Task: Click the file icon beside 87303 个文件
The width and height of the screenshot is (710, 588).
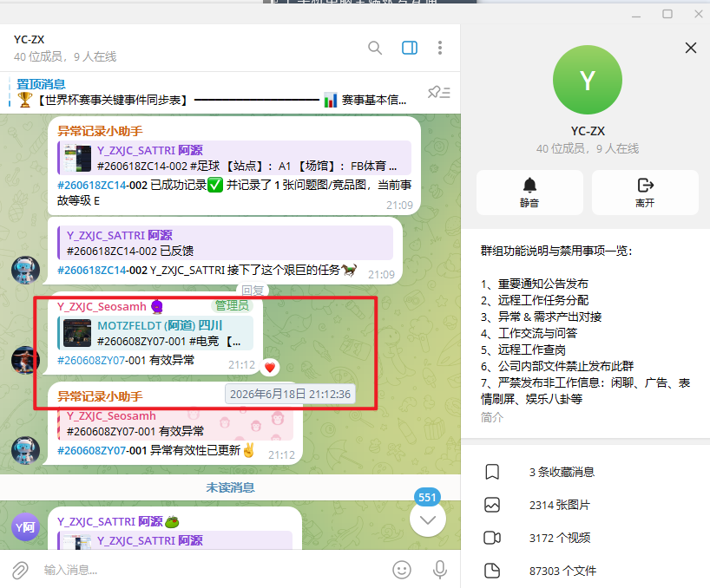Action: click(x=492, y=571)
